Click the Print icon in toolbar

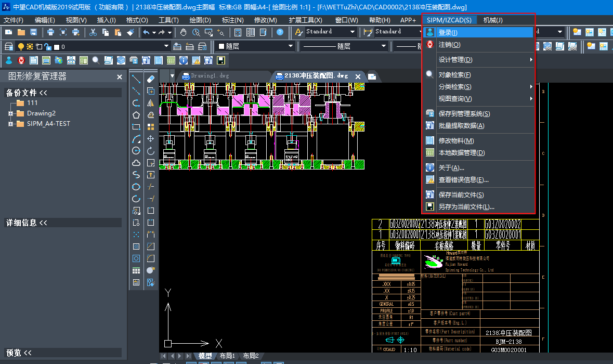pos(50,32)
